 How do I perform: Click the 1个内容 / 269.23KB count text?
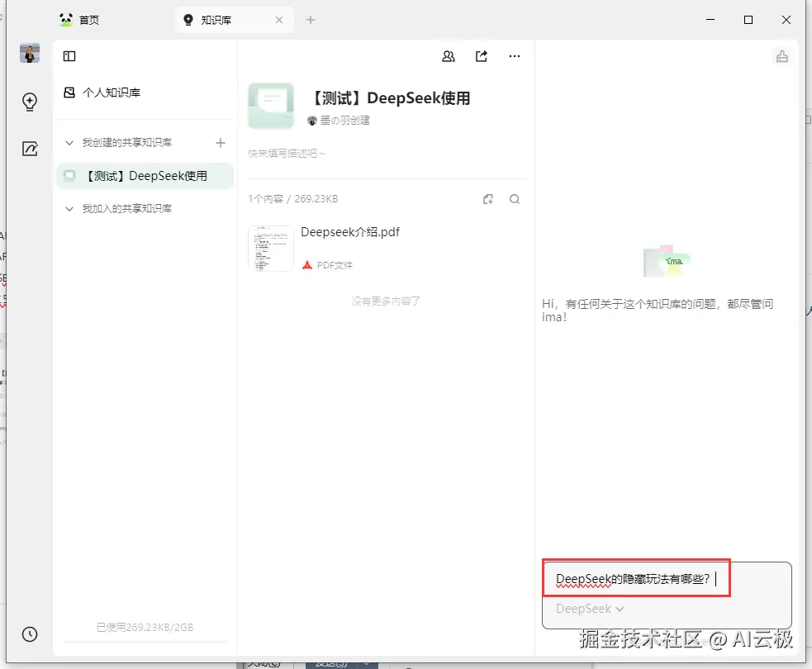coord(292,199)
